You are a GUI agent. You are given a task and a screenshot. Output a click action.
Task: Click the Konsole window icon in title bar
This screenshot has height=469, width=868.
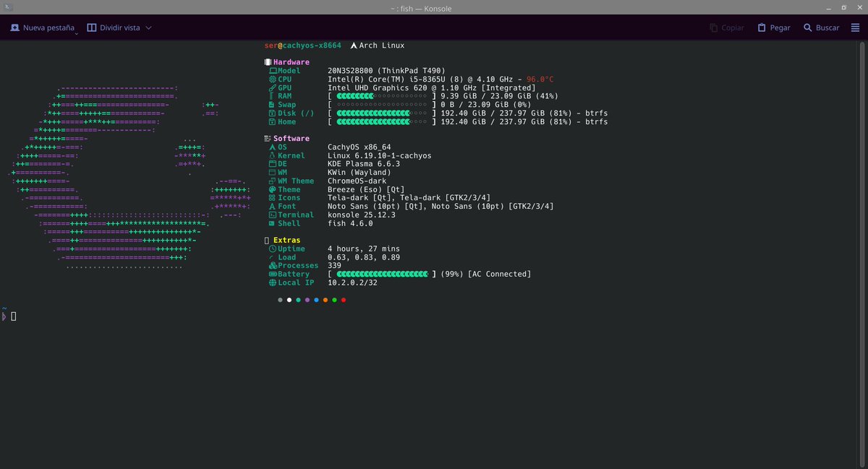tap(7, 7)
